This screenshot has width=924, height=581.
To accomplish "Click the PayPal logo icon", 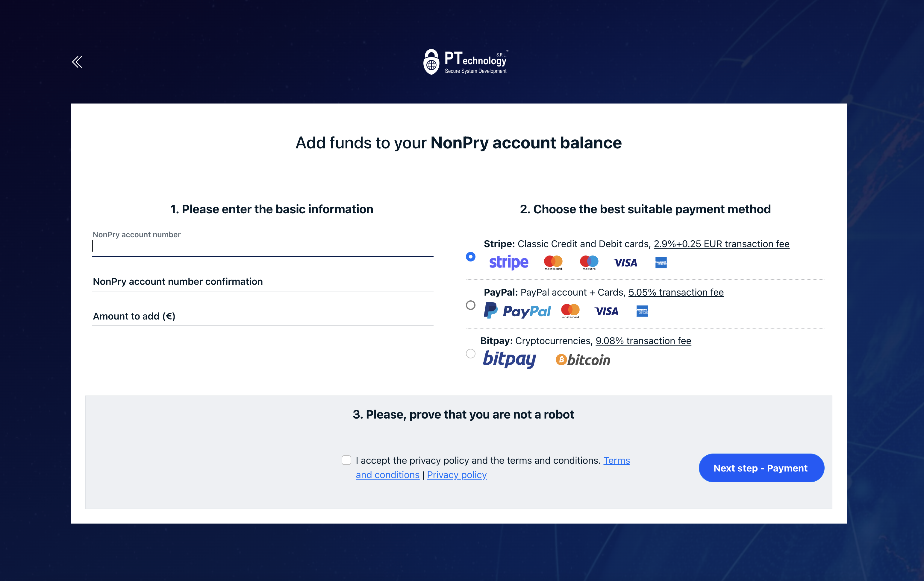I will tap(517, 311).
